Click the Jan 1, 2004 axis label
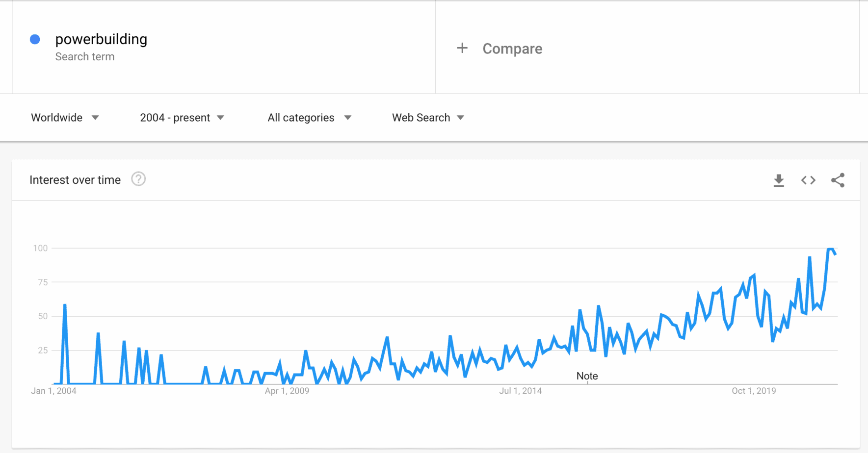Viewport: 868px width, 453px height. click(53, 391)
